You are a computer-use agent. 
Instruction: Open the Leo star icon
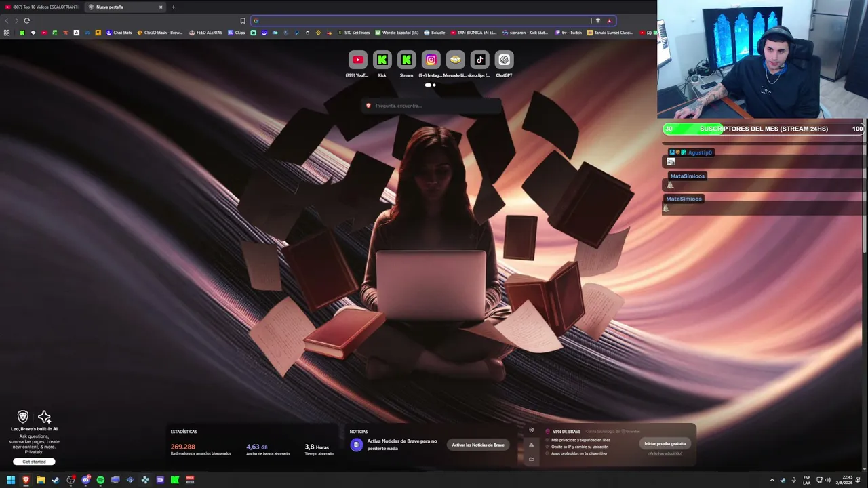click(45, 417)
